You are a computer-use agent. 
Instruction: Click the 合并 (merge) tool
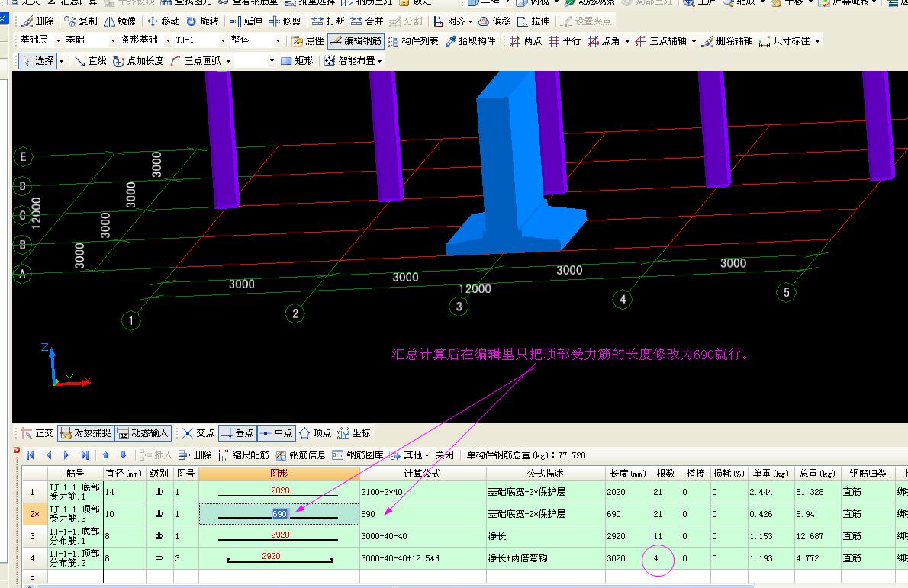367,21
